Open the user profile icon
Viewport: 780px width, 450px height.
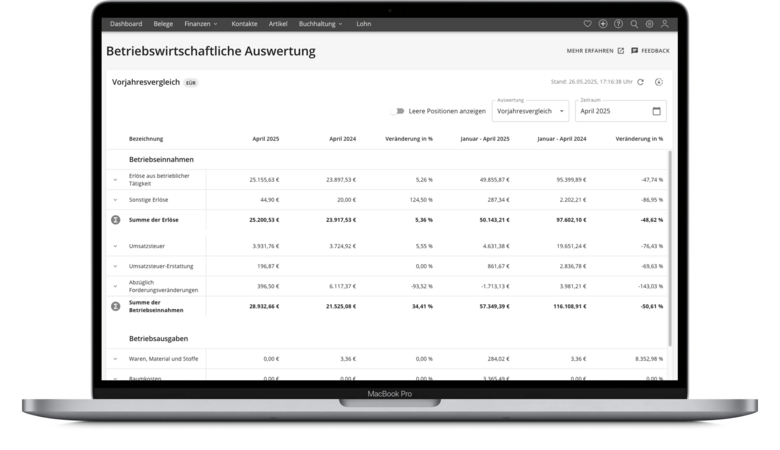pyautogui.click(x=665, y=23)
